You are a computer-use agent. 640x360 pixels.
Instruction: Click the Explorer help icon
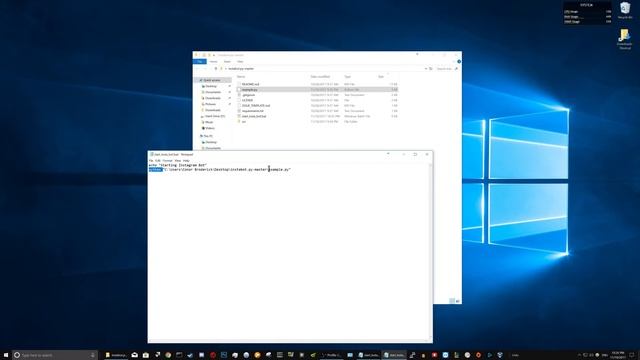pos(459,62)
